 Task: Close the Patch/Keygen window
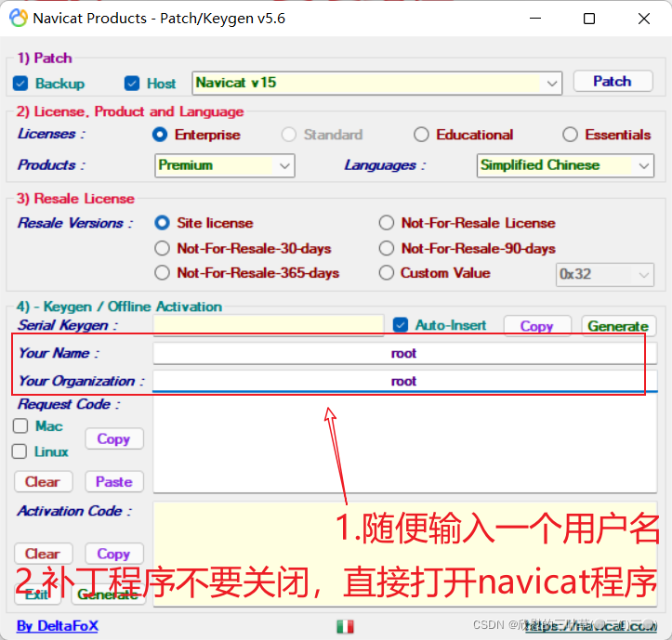click(x=644, y=19)
